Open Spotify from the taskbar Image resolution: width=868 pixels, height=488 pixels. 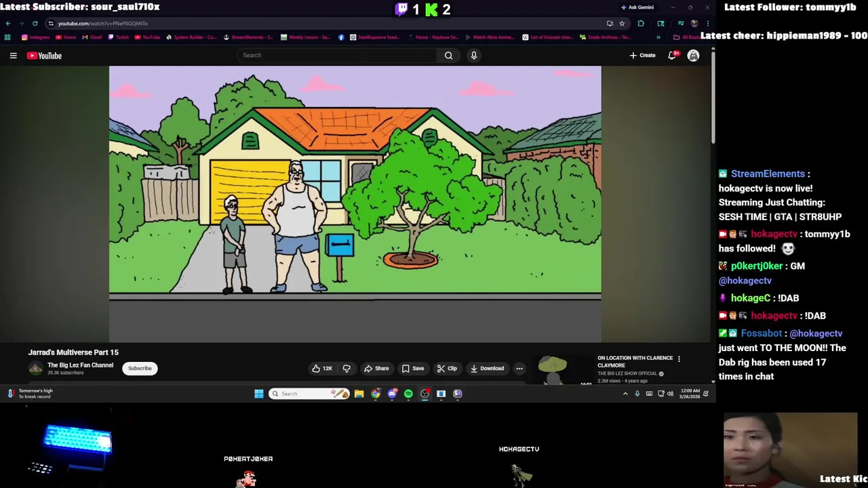[408, 394]
